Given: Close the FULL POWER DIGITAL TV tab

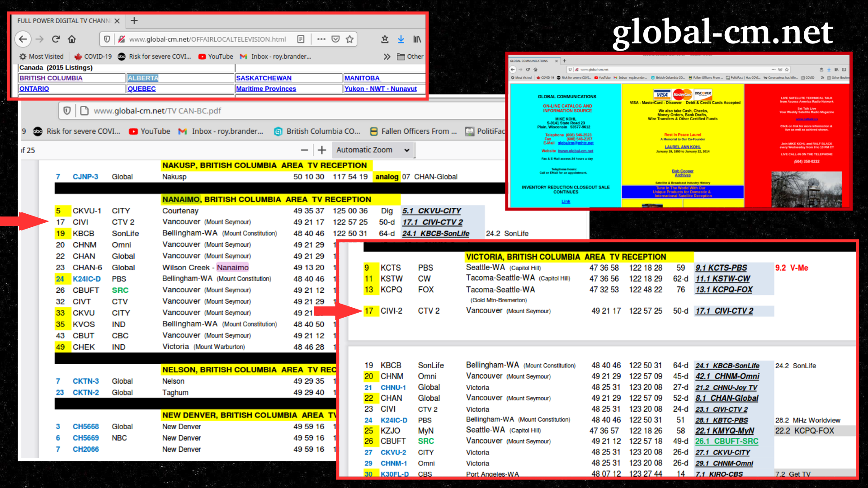Looking at the screenshot, I should pyautogui.click(x=117, y=21).
